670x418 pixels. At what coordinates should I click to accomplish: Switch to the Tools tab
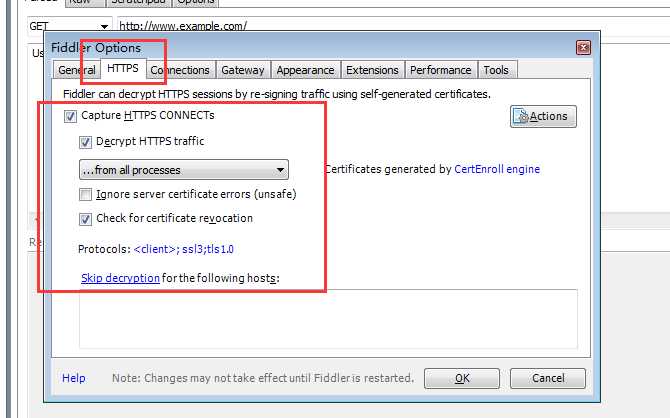point(496,70)
